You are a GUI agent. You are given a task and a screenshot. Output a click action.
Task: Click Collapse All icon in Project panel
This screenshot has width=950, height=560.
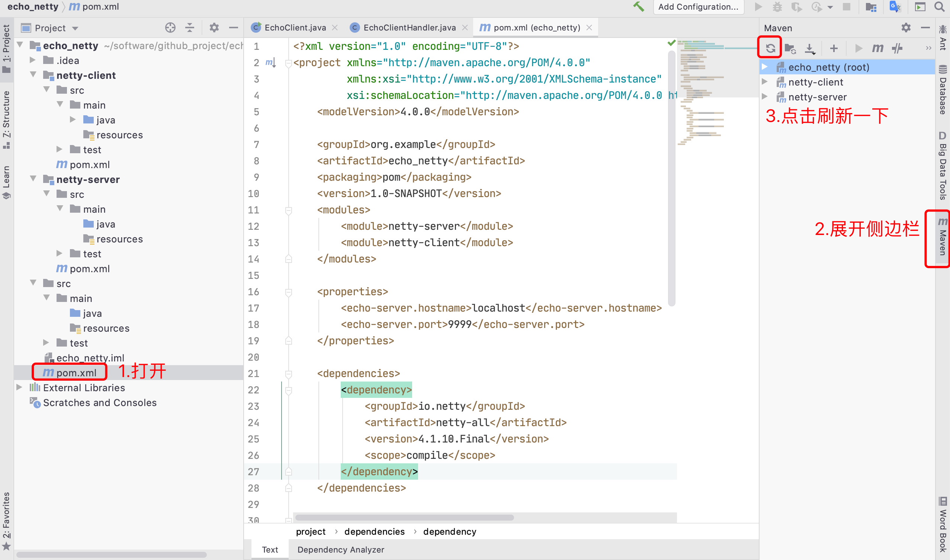pos(190,28)
